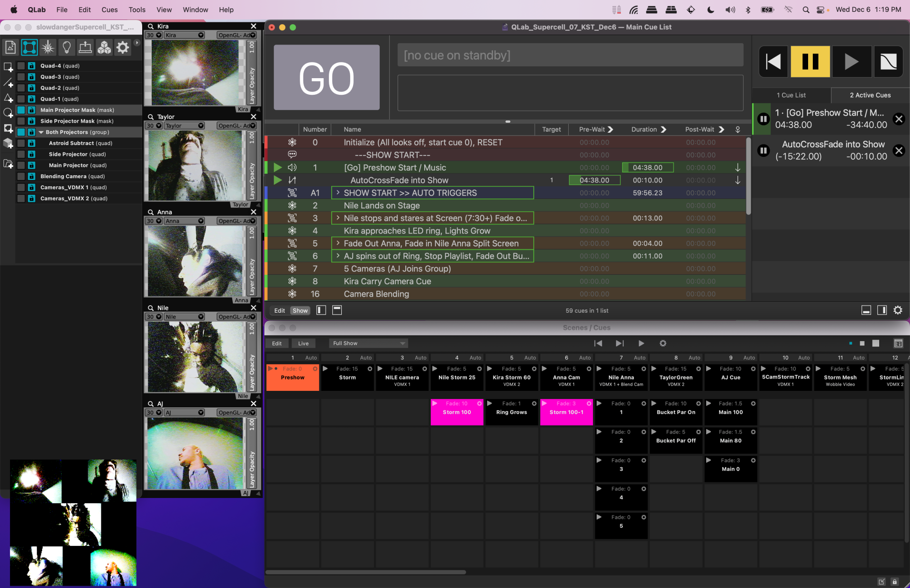910x588 pixels.
Task: Expand the SHOW START AUTO TRIGGERS group cue
Action: tap(337, 193)
